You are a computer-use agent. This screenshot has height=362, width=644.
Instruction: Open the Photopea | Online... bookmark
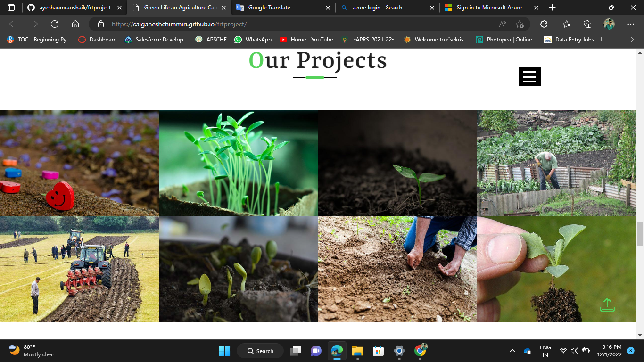(x=506, y=40)
